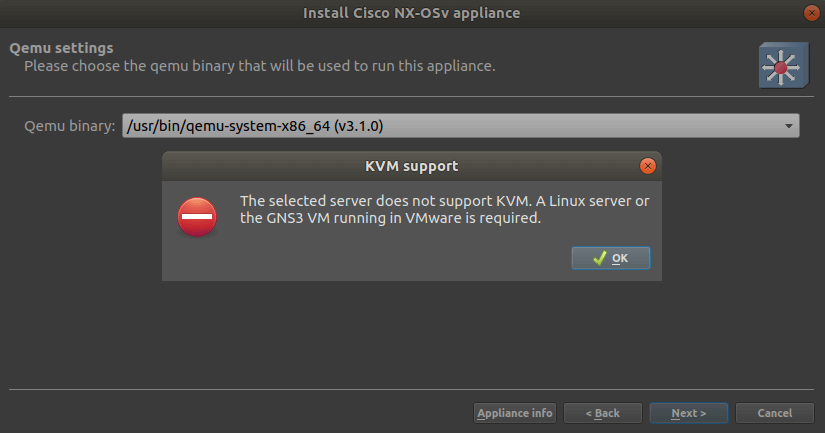
Task: Proceed with the Next button
Action: tap(688, 413)
